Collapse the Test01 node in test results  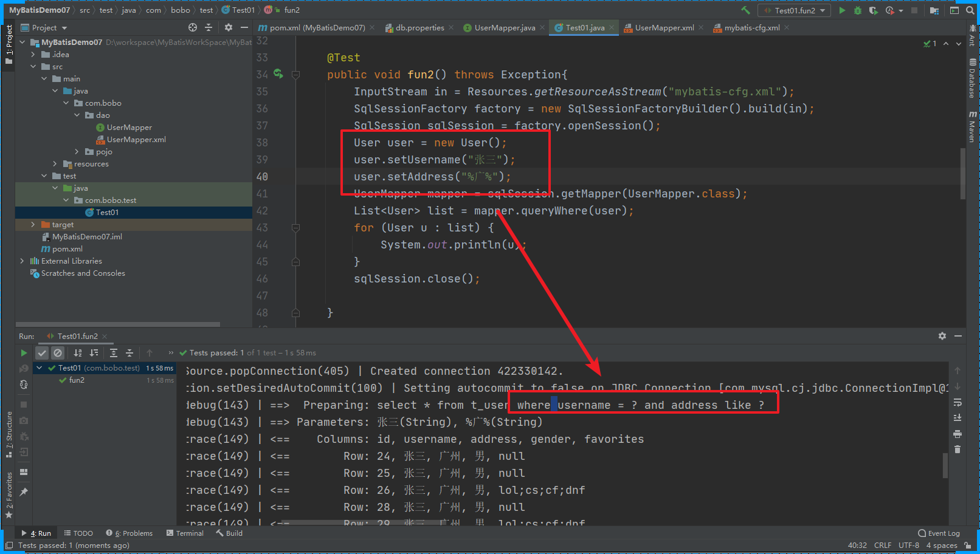40,368
